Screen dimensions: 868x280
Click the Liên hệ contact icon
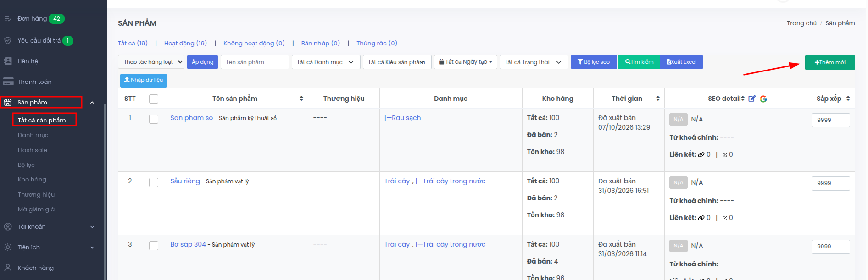point(8,61)
